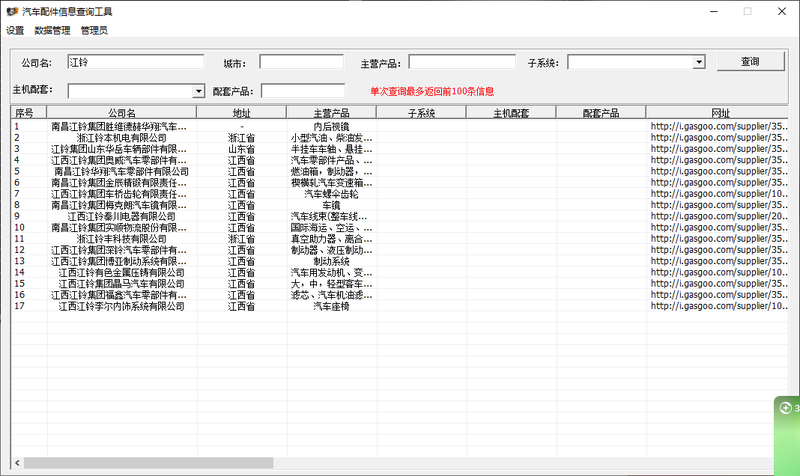Minimize the application window
800x476 pixels.
pos(714,11)
